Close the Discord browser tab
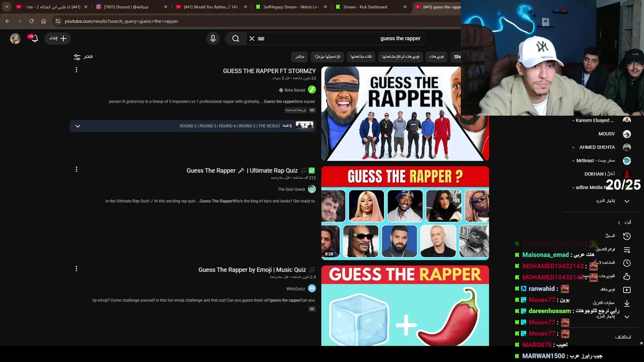 [x=166, y=7]
